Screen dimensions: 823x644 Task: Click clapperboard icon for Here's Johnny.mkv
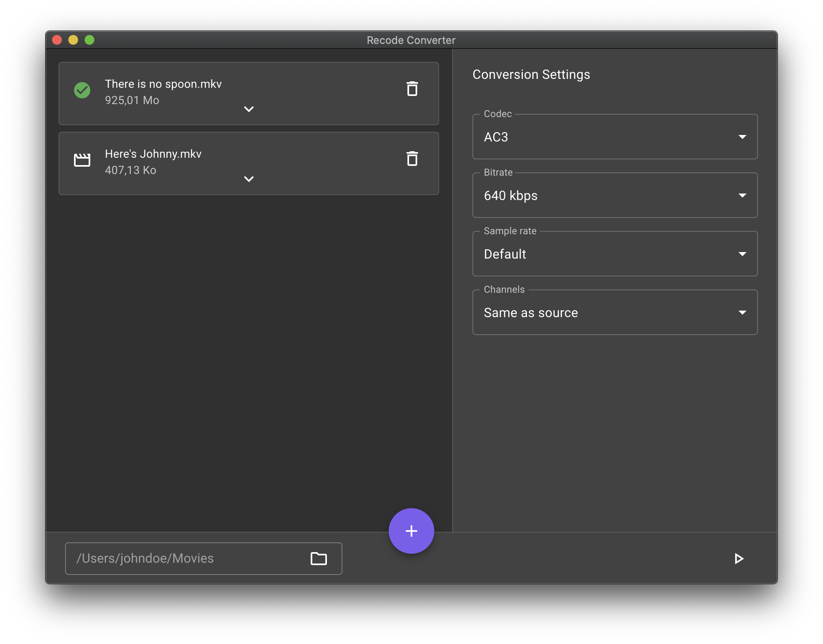[x=82, y=160]
